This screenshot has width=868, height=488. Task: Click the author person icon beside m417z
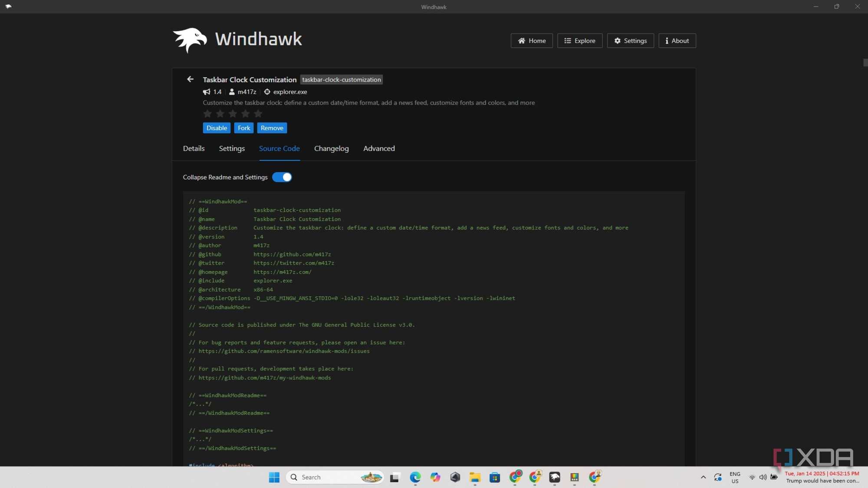pyautogui.click(x=232, y=92)
